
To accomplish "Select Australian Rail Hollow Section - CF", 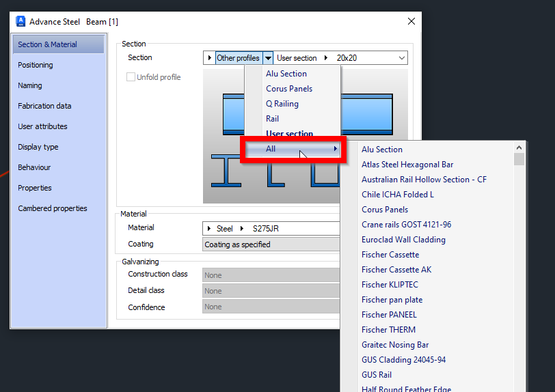I will [424, 180].
